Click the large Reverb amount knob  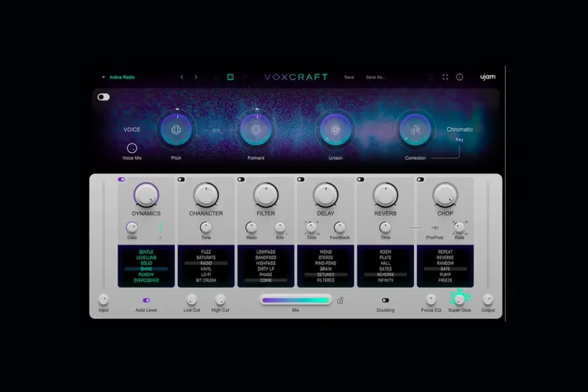386,195
